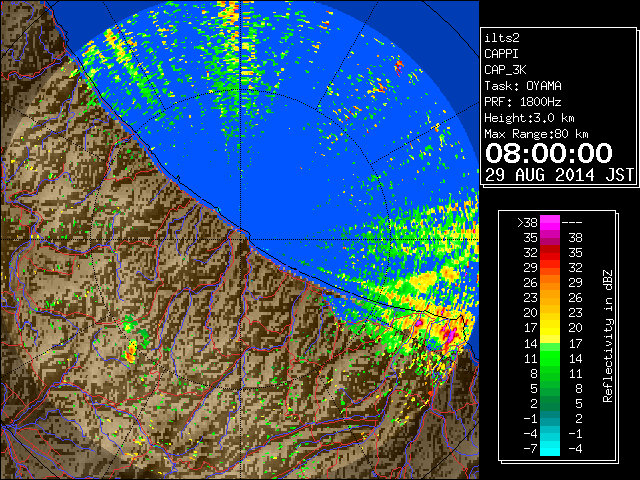640x480 pixels.
Task: Click the date 29 AUG 2014 JST
Action: [559, 175]
